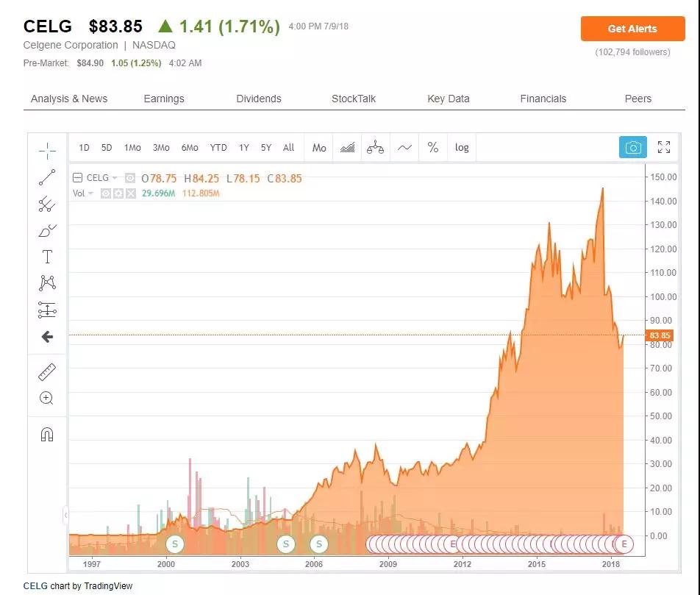This screenshot has width=700, height=595.
Task: Open the chart style area icon
Action: 347,147
